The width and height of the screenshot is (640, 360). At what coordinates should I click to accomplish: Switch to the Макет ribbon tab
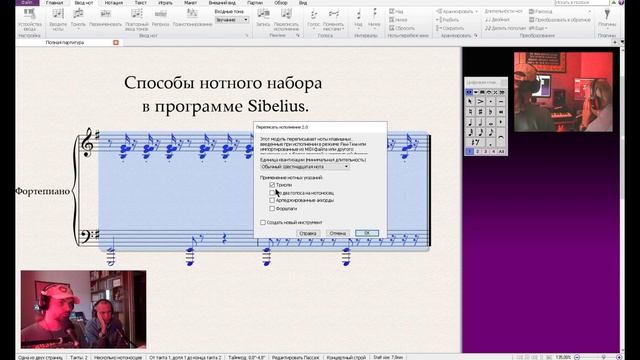pos(190,2)
